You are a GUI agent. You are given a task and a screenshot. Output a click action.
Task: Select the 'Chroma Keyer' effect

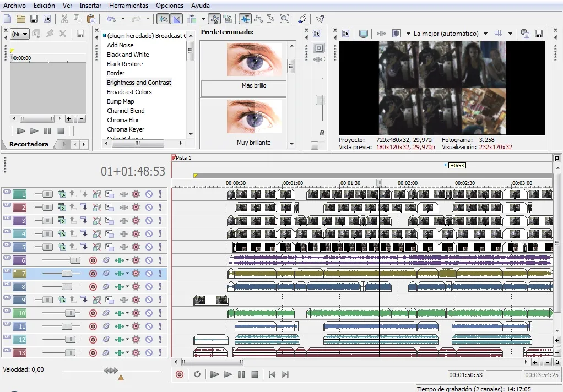click(126, 129)
